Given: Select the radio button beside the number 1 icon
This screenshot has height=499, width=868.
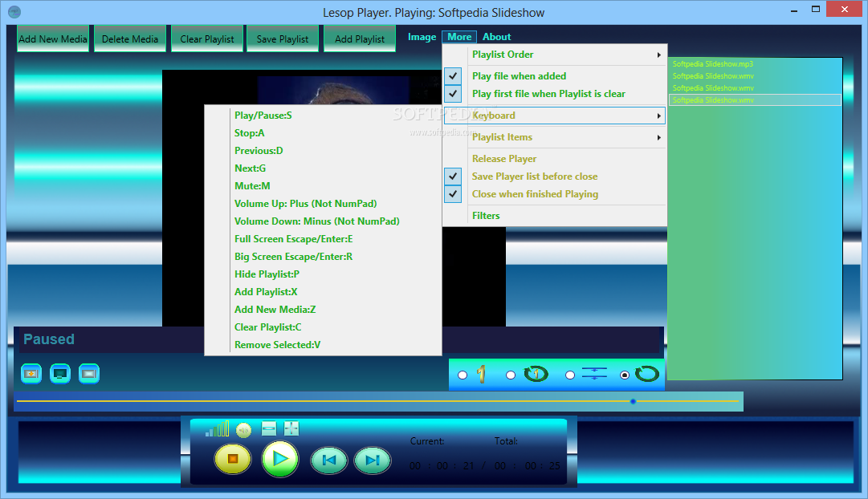Looking at the screenshot, I should 463,375.
